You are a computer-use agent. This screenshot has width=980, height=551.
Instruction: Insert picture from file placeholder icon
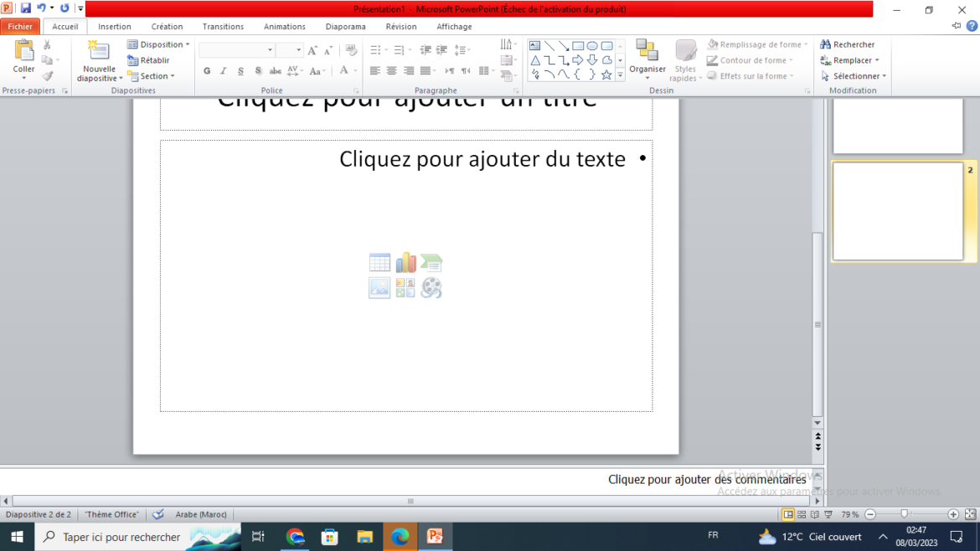pos(379,288)
